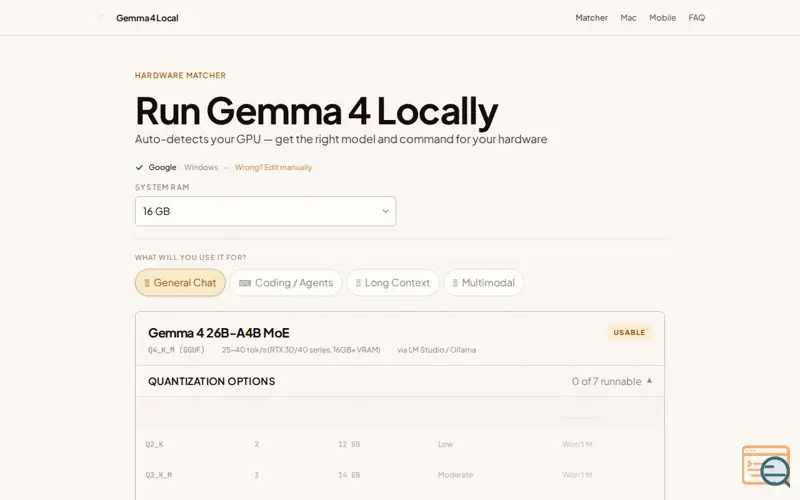Viewport: 800px width, 500px height.
Task: Click the USABLE badge
Action: click(629, 333)
